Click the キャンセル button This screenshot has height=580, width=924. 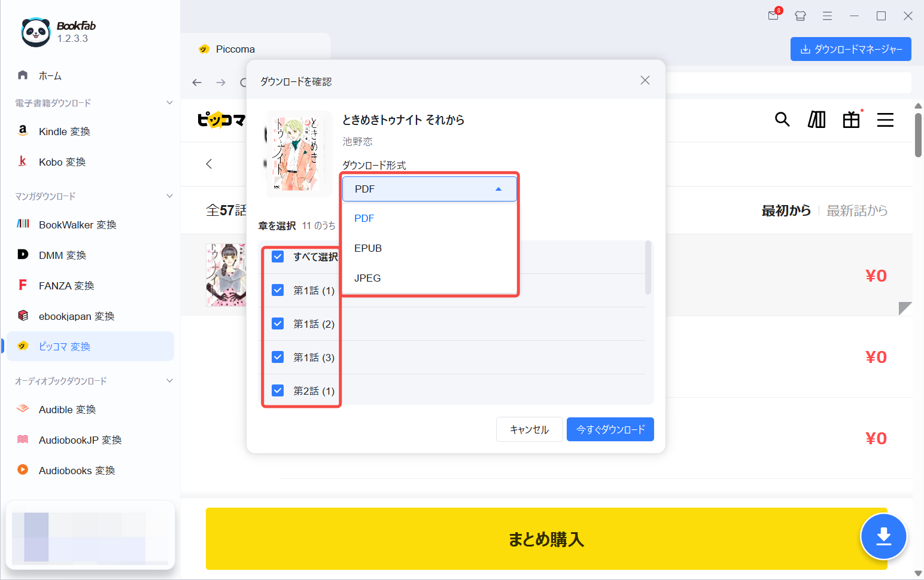(529, 429)
